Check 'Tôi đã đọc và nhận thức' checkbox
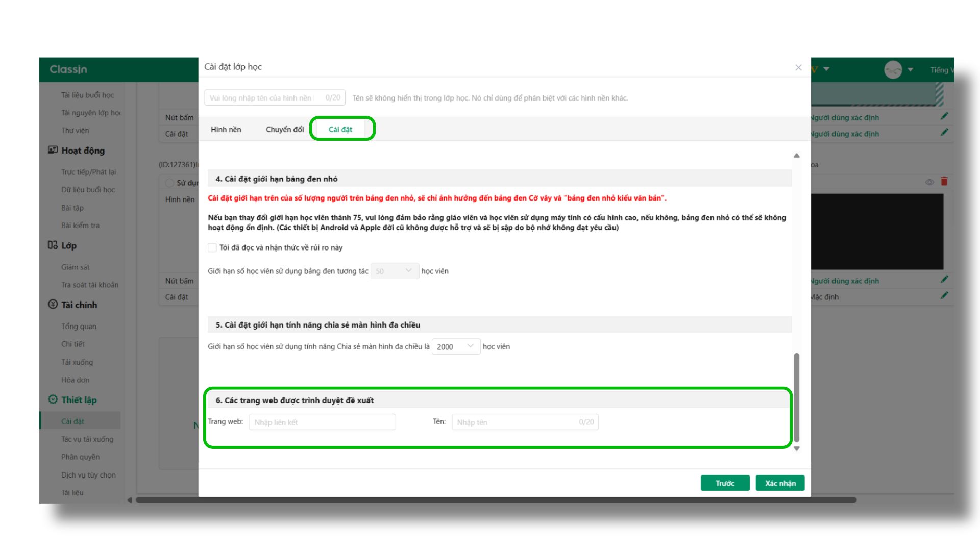The height and width of the screenshot is (551, 980). (212, 247)
